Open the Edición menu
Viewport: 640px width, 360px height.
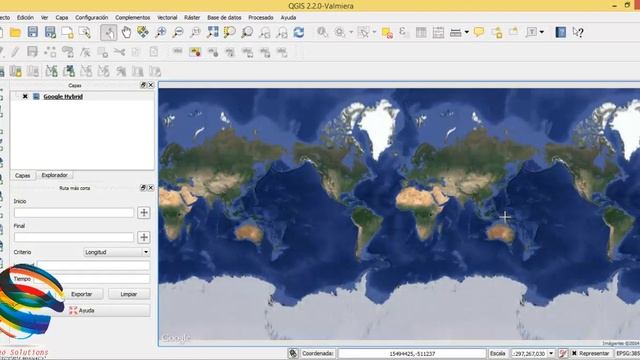click(25, 18)
